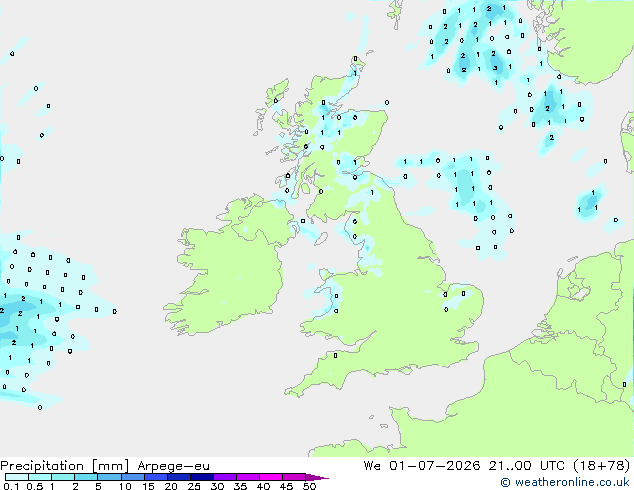Click the Isle of Lewis outline in Scotland
Image resolution: width=634 pixels, height=490 pixels.
277,93
